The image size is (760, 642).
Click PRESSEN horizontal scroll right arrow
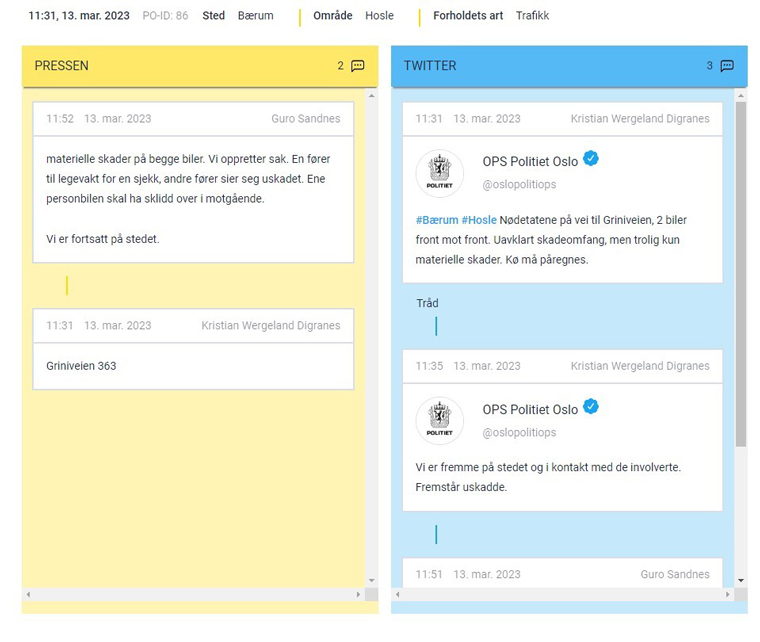click(358, 595)
